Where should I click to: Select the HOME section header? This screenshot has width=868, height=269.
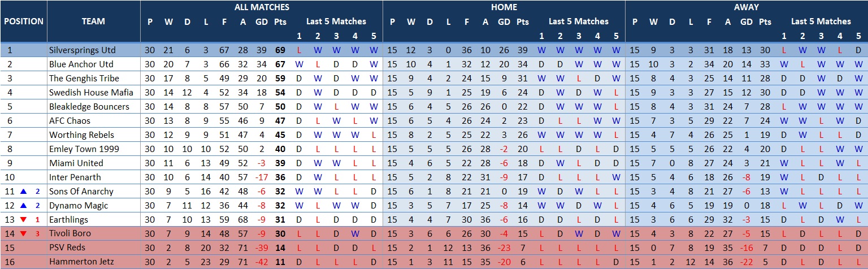tap(504, 7)
